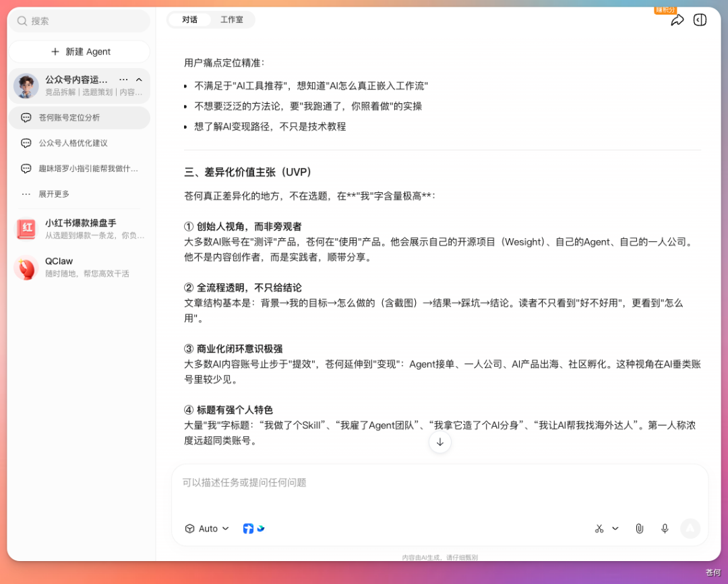Select the QClaw agent
The image size is (728, 584).
point(79,267)
